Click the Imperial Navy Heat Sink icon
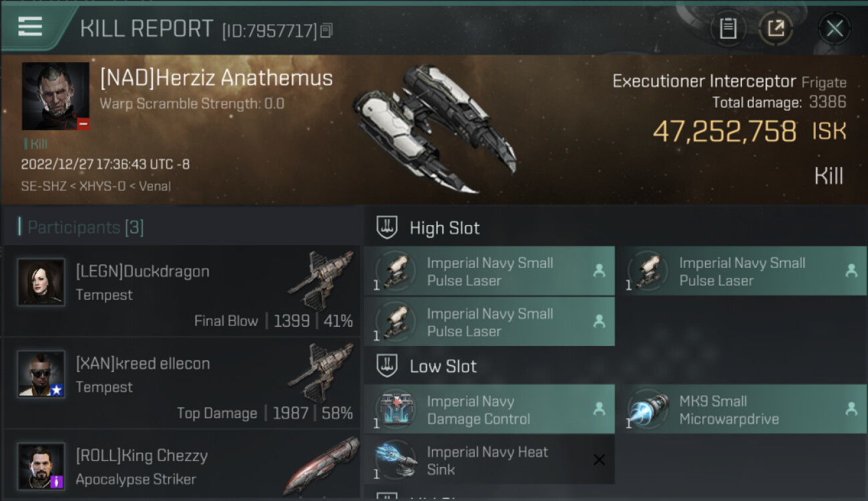This screenshot has width=868, height=501. (397, 460)
